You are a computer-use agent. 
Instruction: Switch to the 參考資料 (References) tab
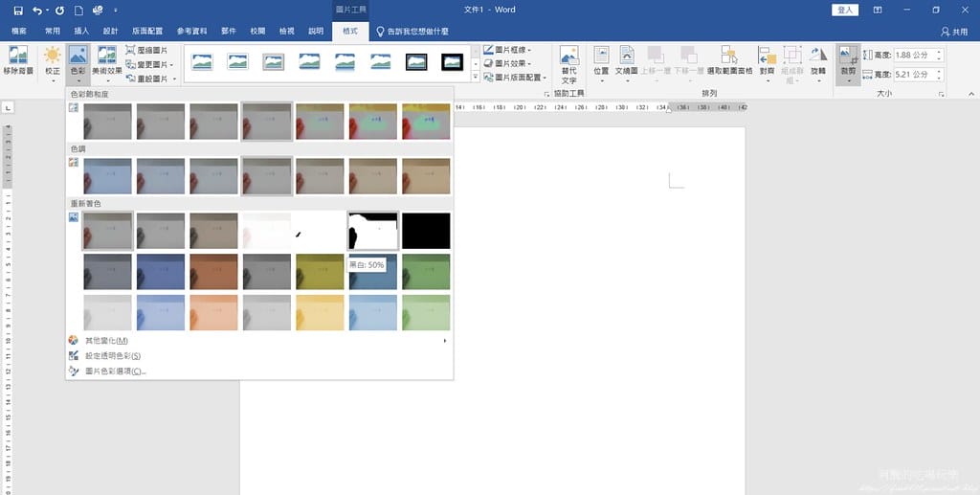[191, 32]
